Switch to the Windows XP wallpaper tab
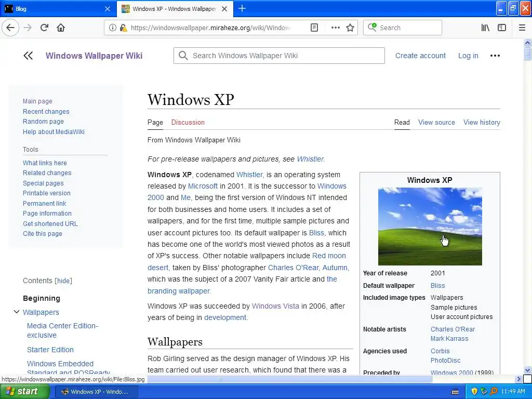Viewport: 532px width, 399px height. coord(175,9)
